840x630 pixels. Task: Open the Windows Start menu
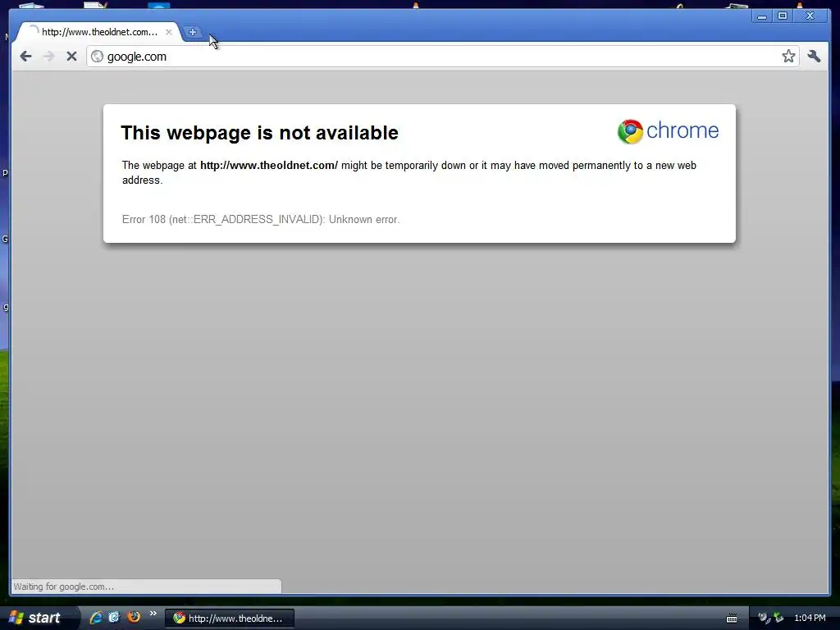39,618
